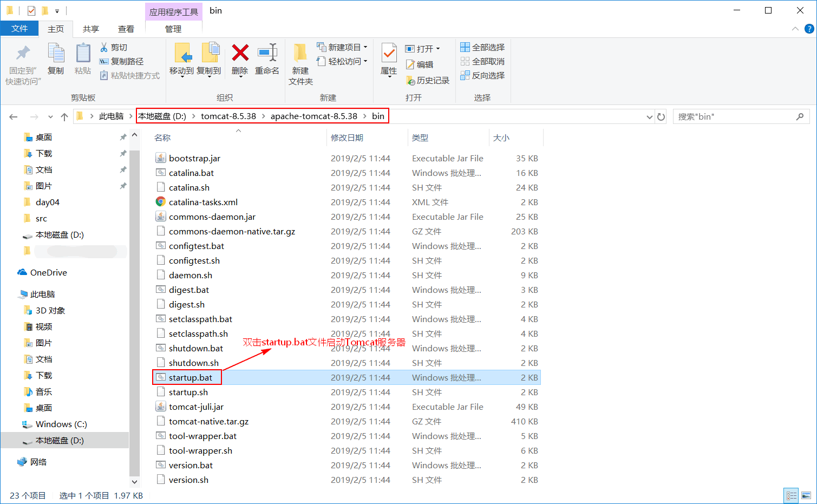
Task: Click the Forward navigation arrow
Action: tap(34, 117)
